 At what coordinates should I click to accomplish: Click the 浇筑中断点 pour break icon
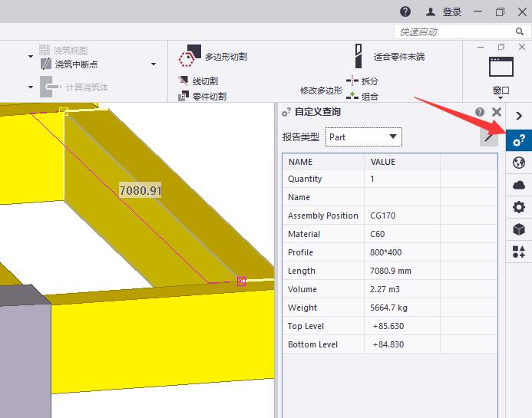click(46, 64)
